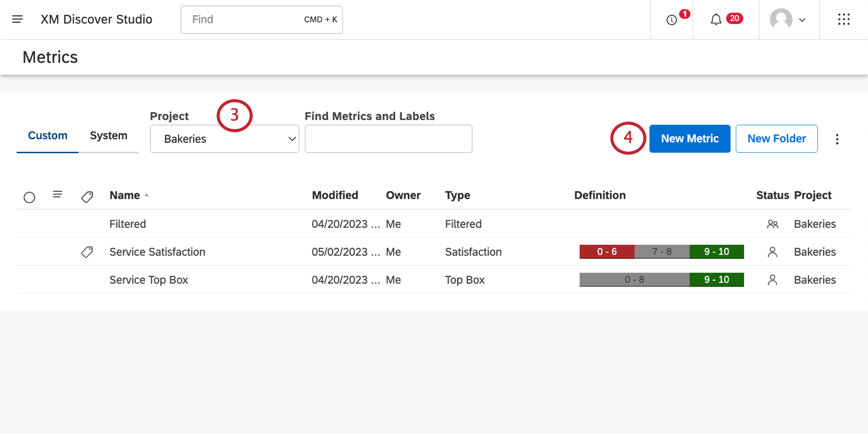The height and width of the screenshot is (434, 868).
Task: Click the New Folder button
Action: click(776, 139)
